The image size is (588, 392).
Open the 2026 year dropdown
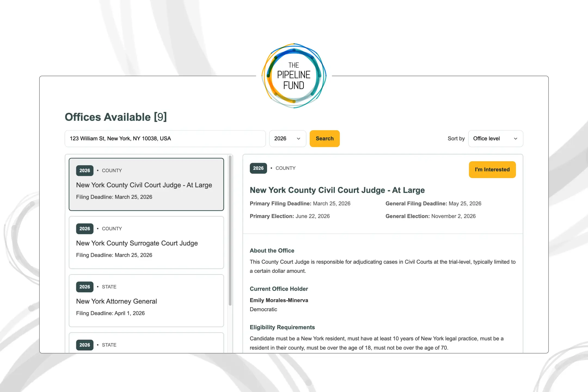(287, 139)
